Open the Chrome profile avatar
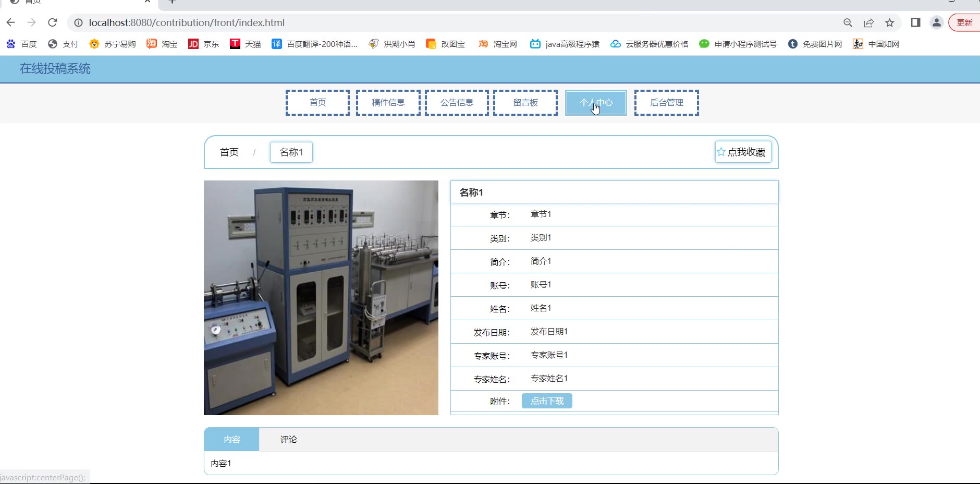980x484 pixels. [x=937, y=22]
